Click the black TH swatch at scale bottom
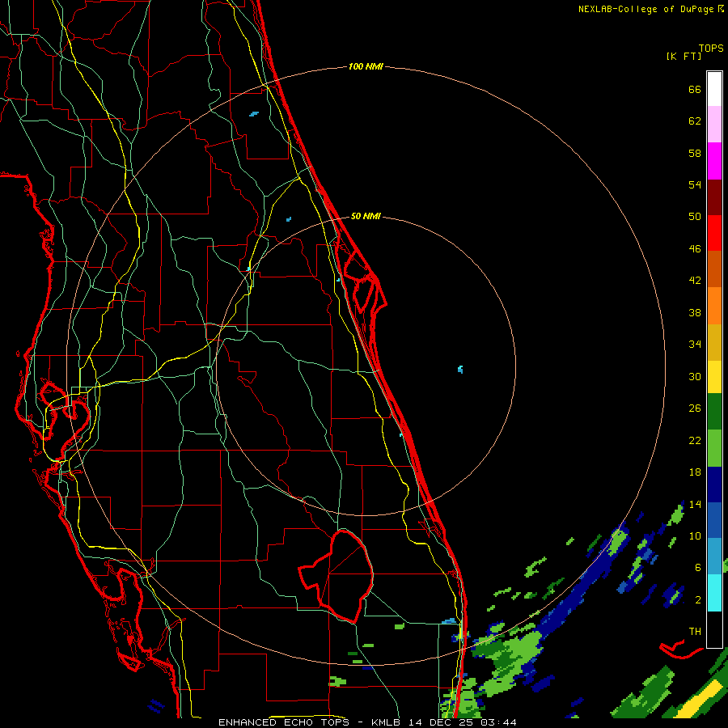This screenshot has height=728, width=728. tap(714, 629)
